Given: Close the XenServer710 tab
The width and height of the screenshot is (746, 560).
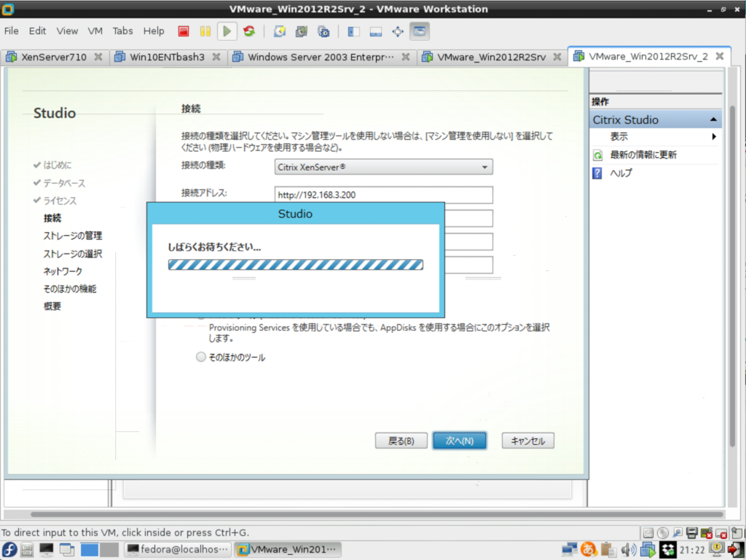Looking at the screenshot, I should (98, 57).
